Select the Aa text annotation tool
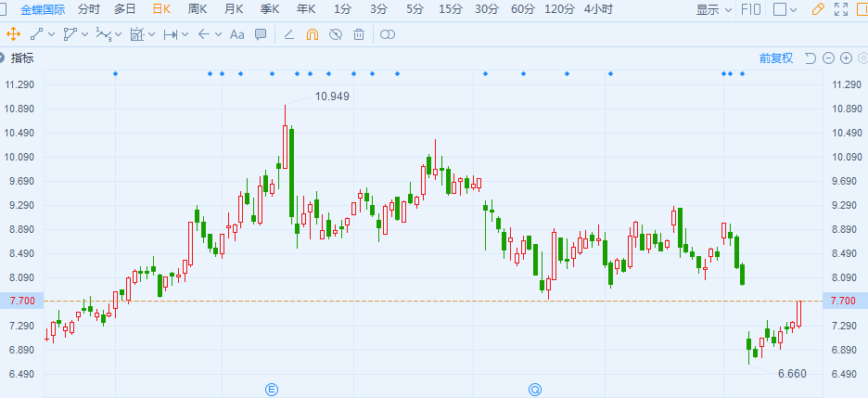The height and width of the screenshot is (398, 868). click(236, 34)
